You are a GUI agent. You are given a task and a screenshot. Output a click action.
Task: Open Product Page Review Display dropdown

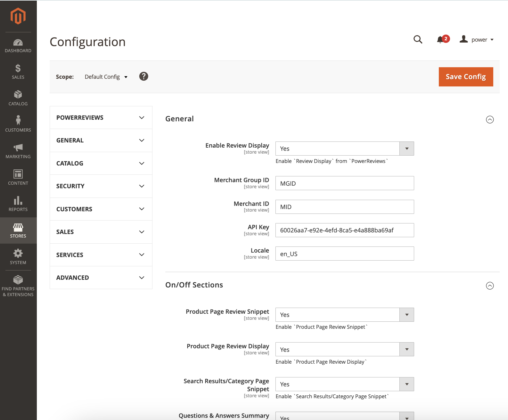coord(345,349)
